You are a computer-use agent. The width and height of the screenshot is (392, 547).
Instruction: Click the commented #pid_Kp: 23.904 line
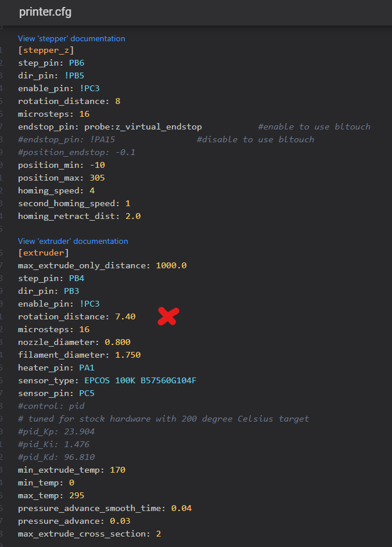click(x=56, y=431)
